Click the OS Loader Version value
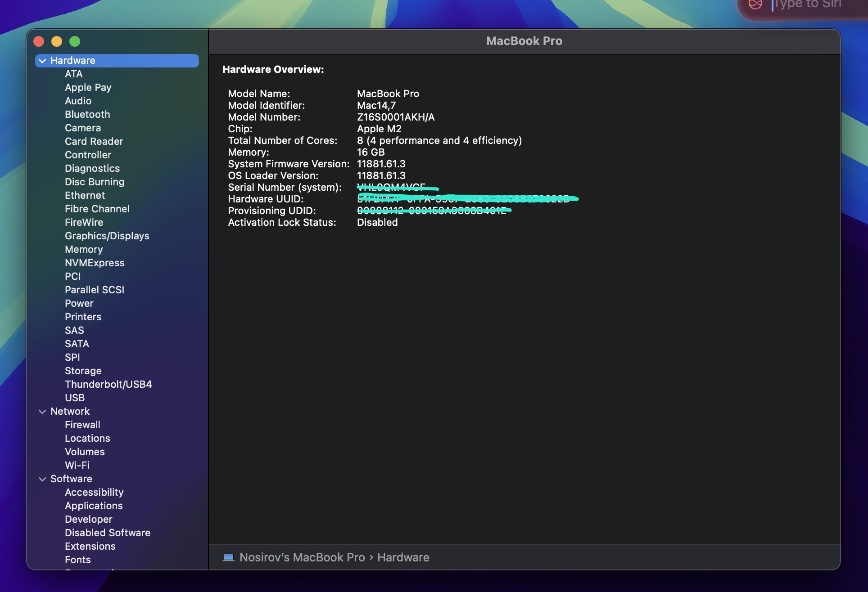The width and height of the screenshot is (868, 592). click(381, 176)
